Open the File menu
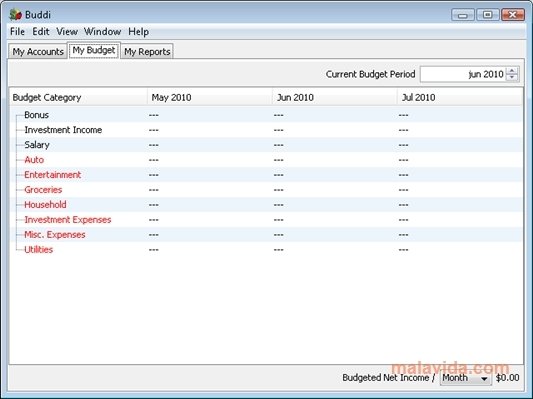 tap(17, 32)
